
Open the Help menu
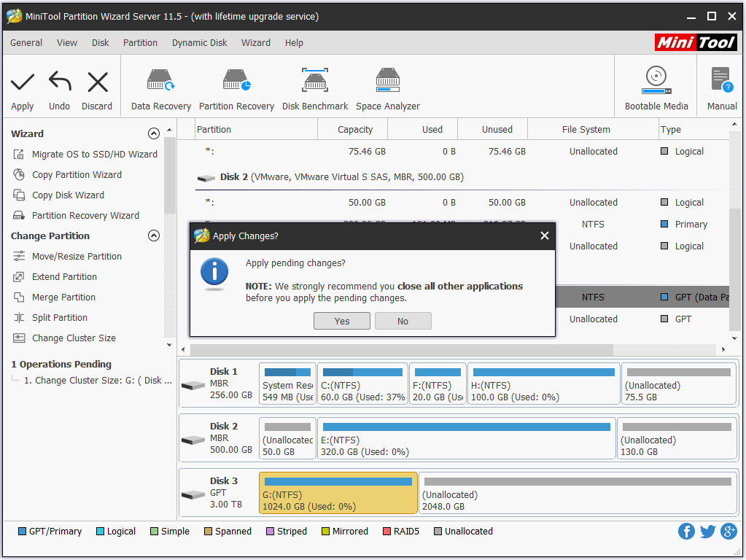point(294,43)
